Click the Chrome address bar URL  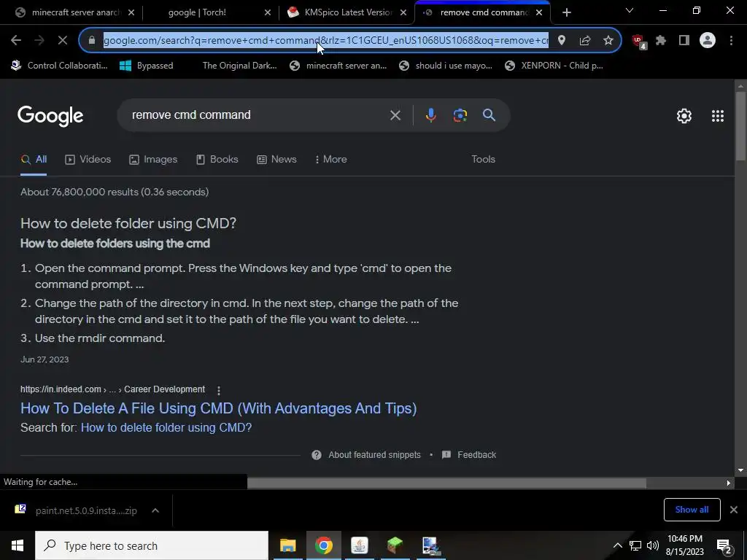[x=326, y=41]
